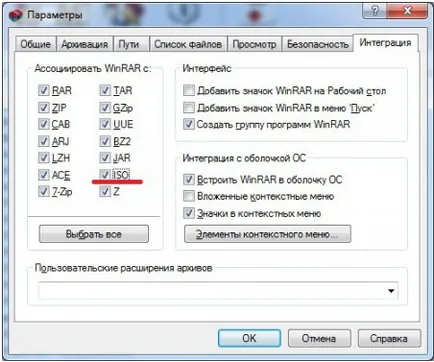The width and height of the screenshot is (434, 362).
Task: Uncheck the BZ2 association checkbox
Action: tap(105, 141)
